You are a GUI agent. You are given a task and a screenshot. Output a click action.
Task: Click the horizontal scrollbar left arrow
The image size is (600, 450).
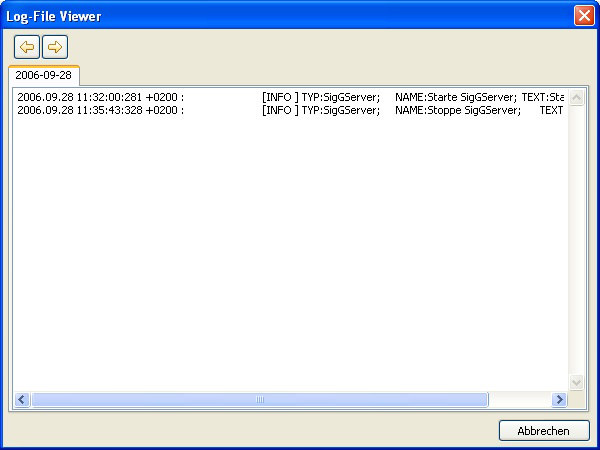point(21,400)
